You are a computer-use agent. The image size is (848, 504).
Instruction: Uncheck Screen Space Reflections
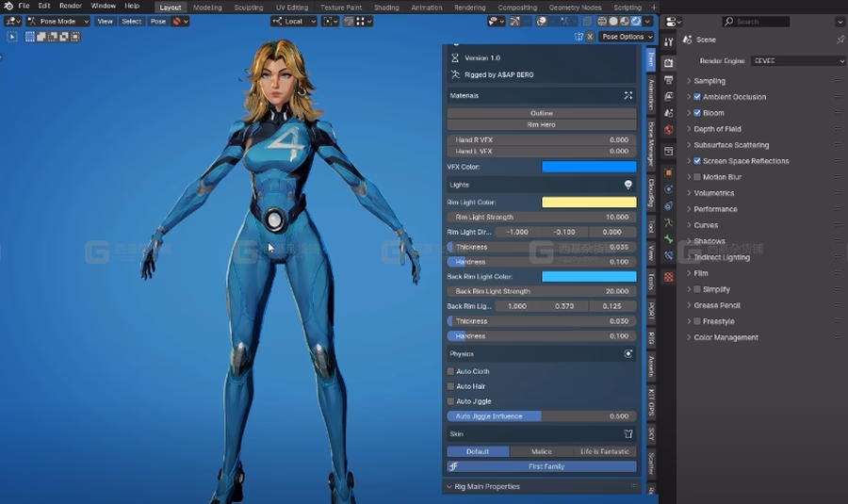pyautogui.click(x=697, y=161)
